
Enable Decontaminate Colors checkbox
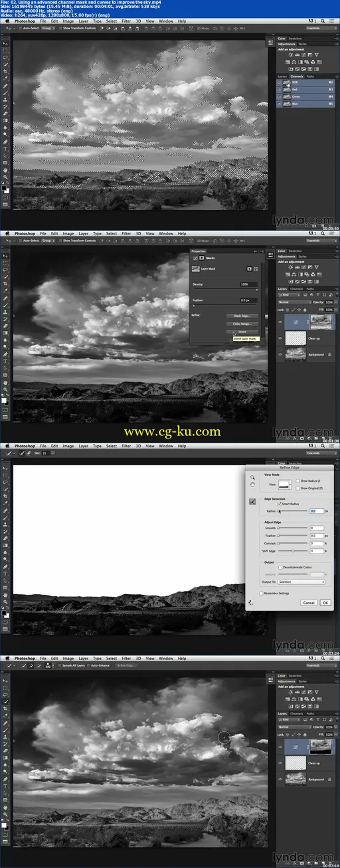[x=280, y=568]
